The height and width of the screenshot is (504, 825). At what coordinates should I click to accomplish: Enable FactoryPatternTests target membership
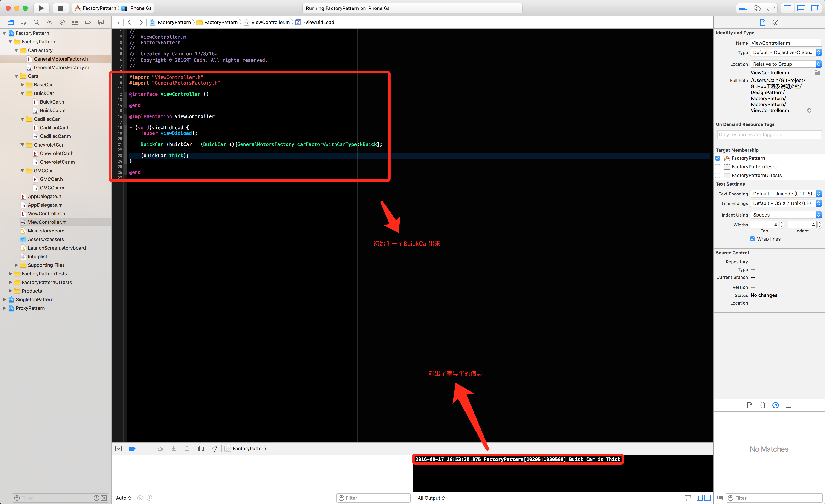coord(718,167)
